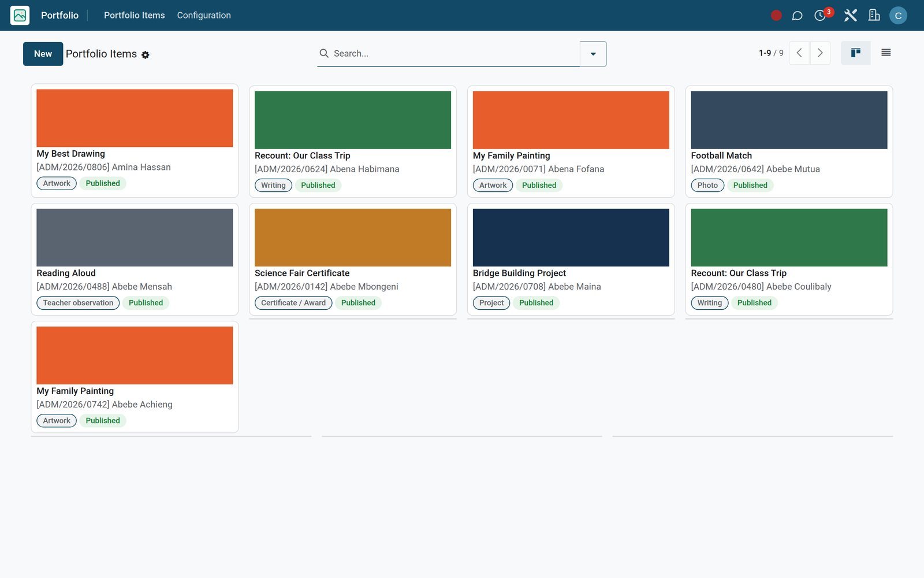Open the Science Fair Certificate cover image

click(353, 238)
